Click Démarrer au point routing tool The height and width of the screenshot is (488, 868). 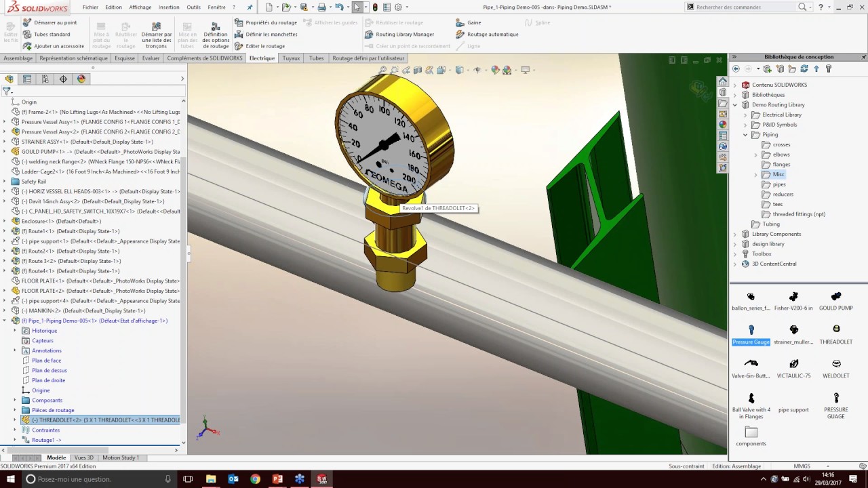point(50,22)
